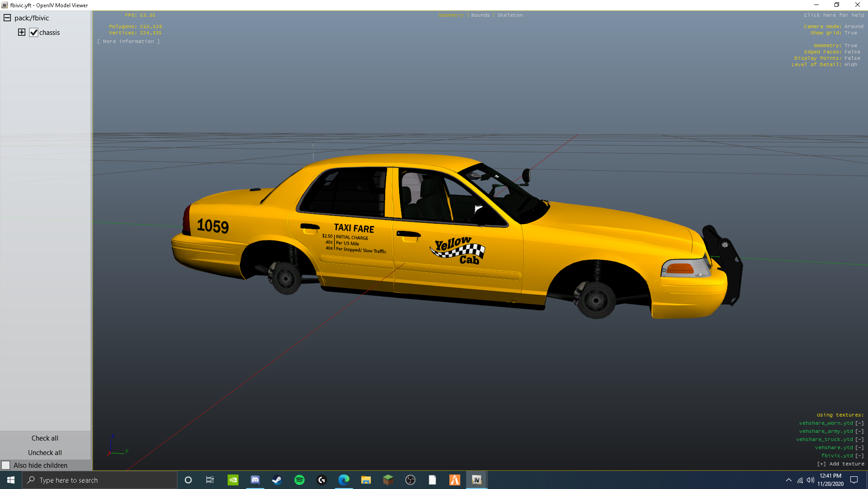Switch to the Skeleton view tab
Image resolution: width=868 pixels, height=489 pixels.
(x=510, y=15)
